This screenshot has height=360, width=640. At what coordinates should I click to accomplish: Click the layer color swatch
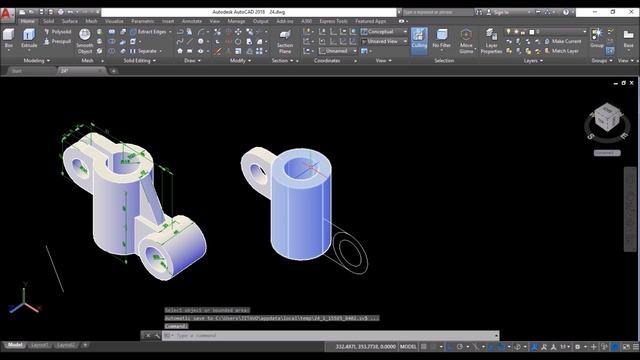point(532,31)
